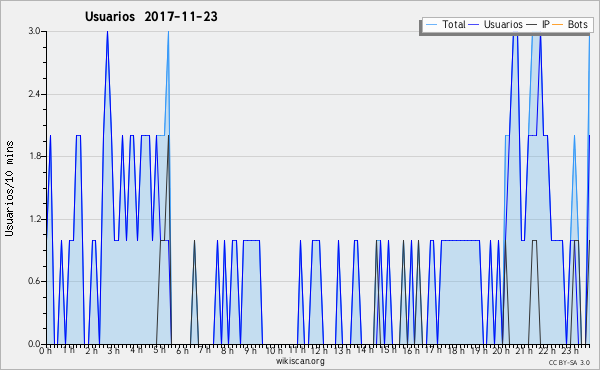This screenshot has height=370, width=600.
Task: Click the '1 h' x-axis label
Action: click(x=69, y=350)
